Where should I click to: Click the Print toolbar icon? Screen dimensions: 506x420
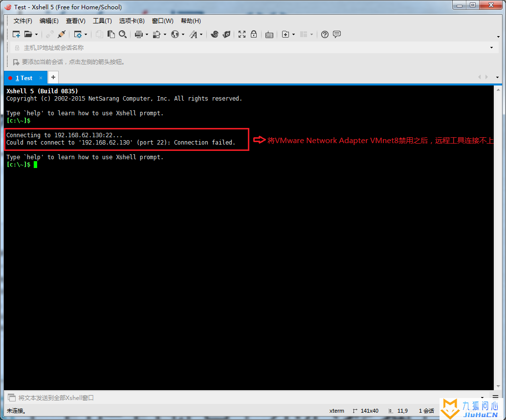[x=139, y=34]
